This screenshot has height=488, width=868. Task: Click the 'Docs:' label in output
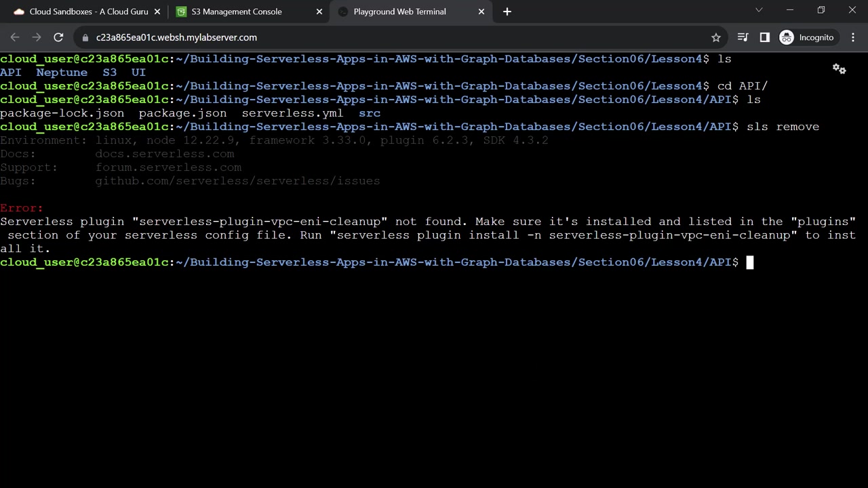click(18, 154)
